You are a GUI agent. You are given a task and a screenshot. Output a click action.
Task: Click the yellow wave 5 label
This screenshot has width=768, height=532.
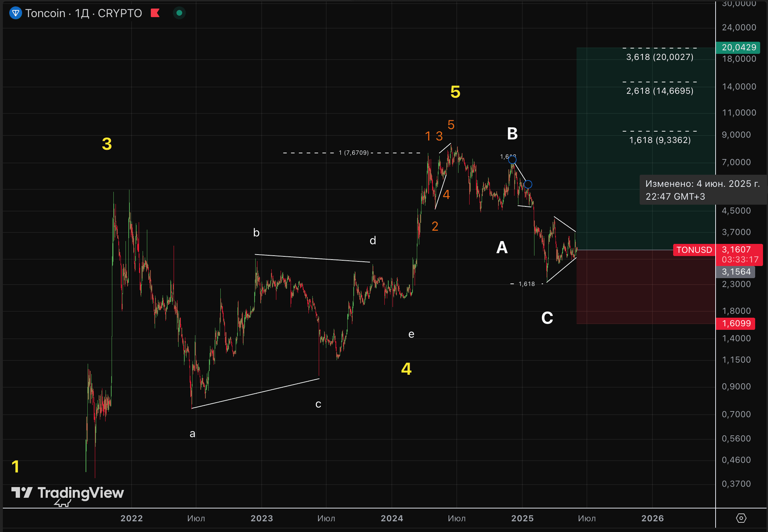click(455, 92)
